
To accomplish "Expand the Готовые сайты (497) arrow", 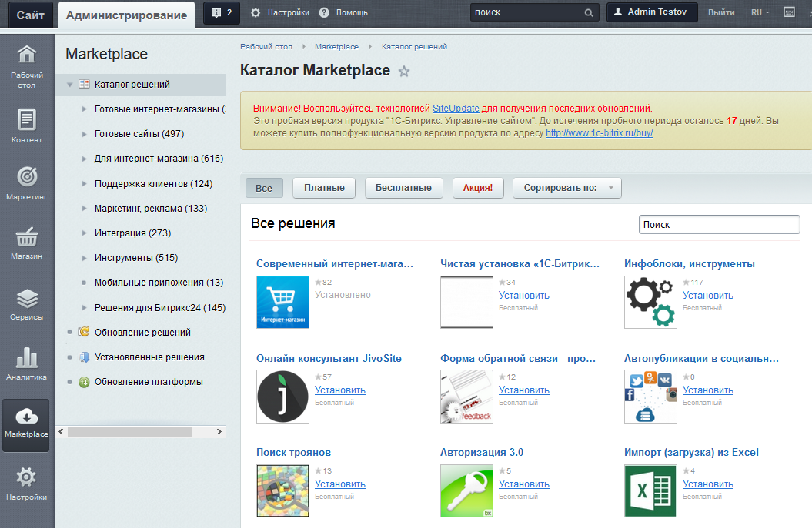I will (84, 134).
